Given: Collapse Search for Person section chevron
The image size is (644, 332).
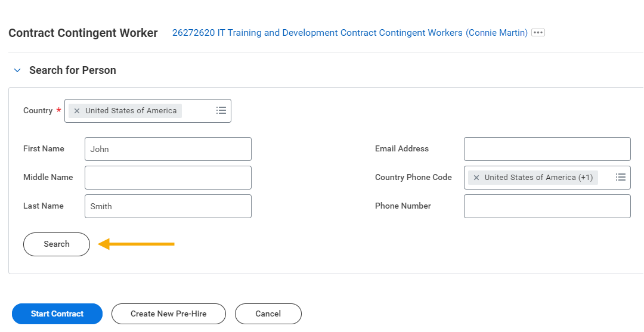Looking at the screenshot, I should point(17,70).
